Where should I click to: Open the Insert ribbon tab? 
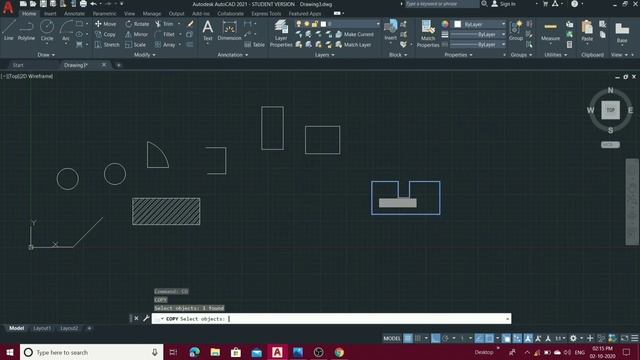[50, 13]
